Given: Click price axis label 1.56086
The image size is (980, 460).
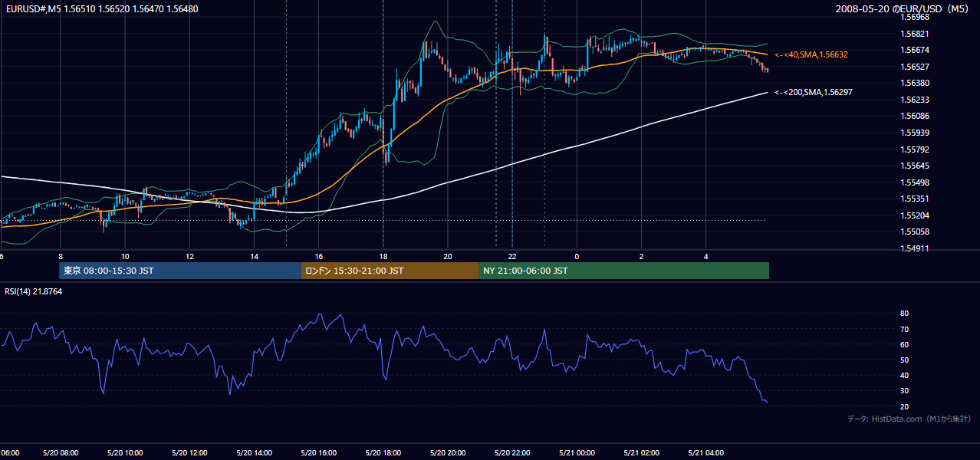Looking at the screenshot, I should pos(915,116).
